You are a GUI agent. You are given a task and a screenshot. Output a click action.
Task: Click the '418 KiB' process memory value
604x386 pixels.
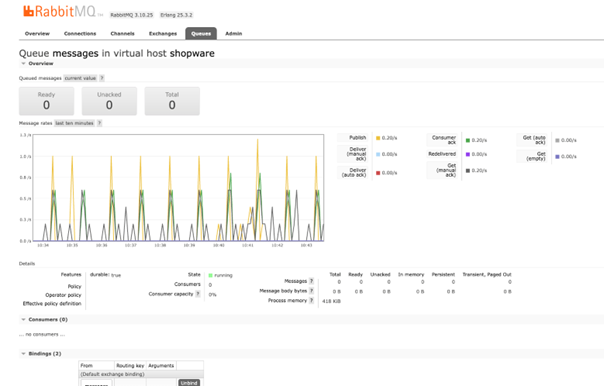pos(331,301)
